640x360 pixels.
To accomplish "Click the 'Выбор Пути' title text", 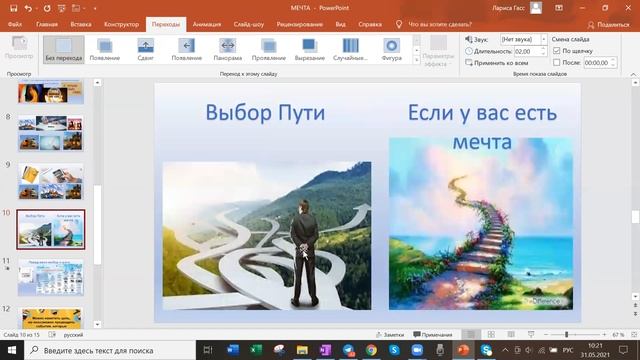I will [x=265, y=112].
